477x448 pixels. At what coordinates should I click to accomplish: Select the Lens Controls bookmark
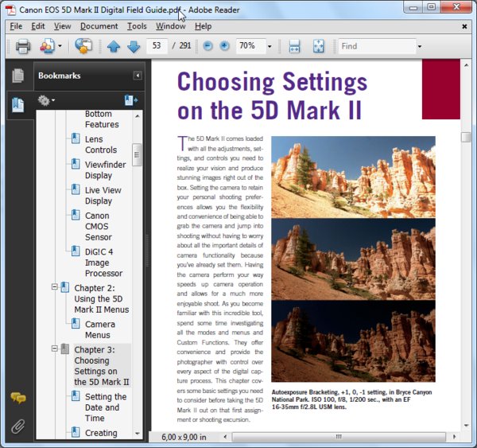100,144
